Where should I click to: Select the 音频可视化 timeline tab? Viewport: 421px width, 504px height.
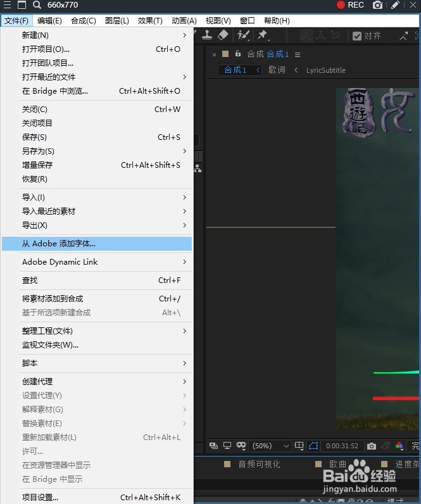(259, 464)
